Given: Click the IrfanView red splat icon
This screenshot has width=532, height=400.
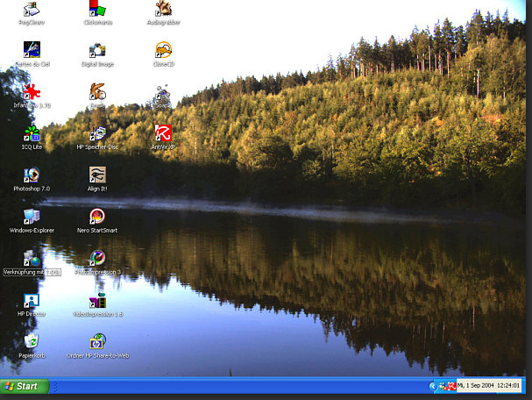Looking at the screenshot, I should (x=32, y=91).
